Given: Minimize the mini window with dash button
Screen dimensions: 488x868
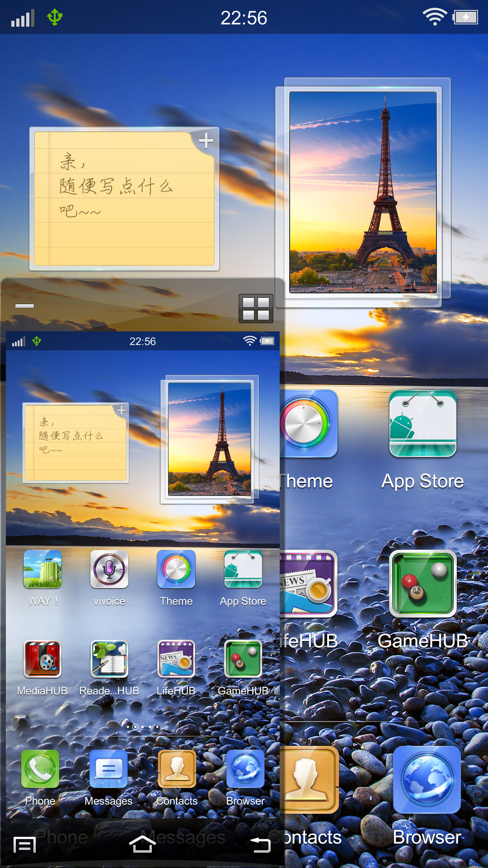Looking at the screenshot, I should [x=25, y=306].
